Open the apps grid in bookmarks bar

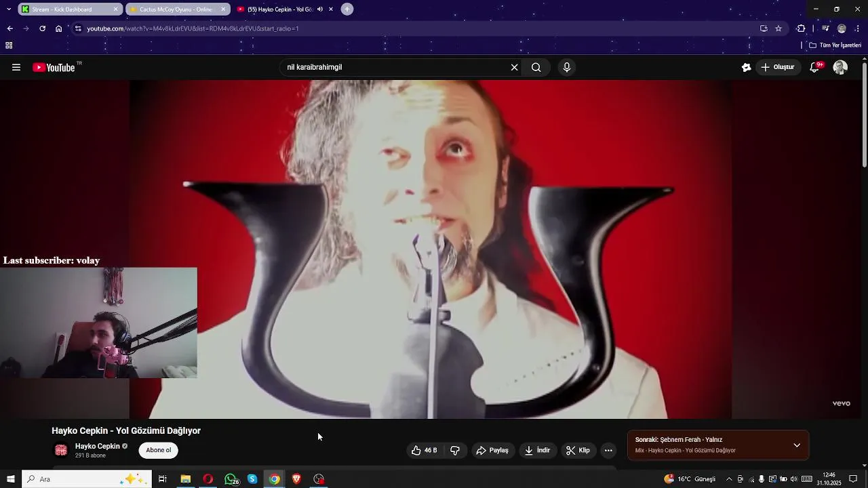9,45
